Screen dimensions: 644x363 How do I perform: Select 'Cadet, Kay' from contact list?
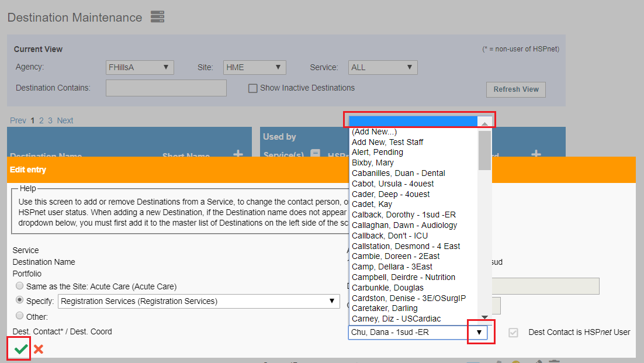[x=372, y=204]
